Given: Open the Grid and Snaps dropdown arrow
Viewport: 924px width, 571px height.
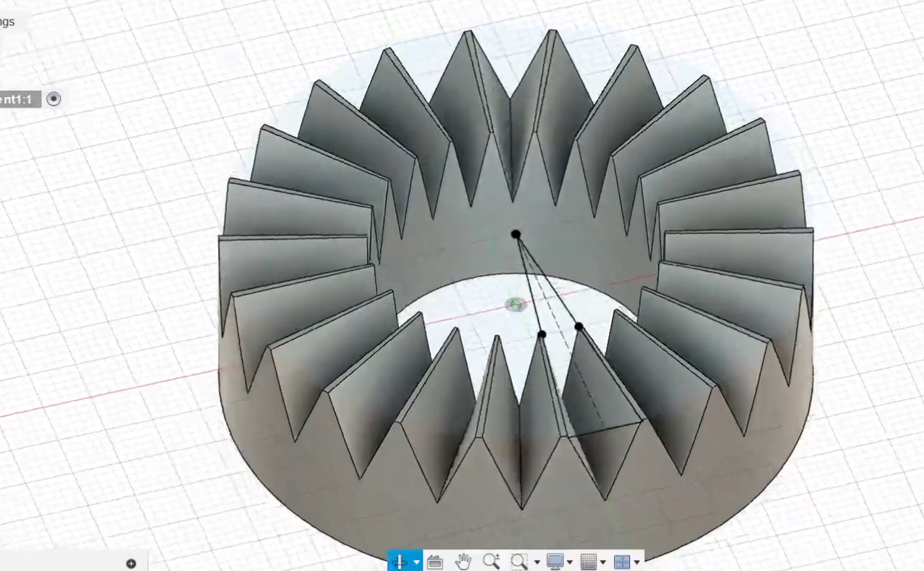Looking at the screenshot, I should [x=602, y=562].
